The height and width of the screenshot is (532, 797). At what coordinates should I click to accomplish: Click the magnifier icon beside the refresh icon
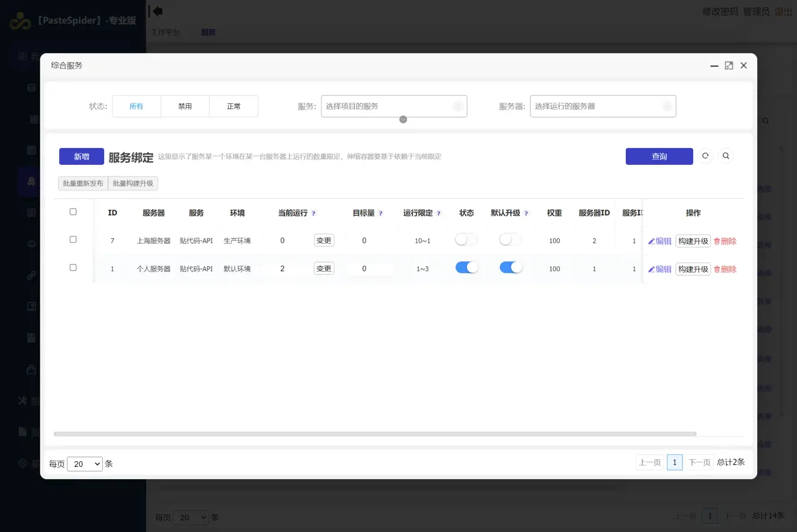(x=726, y=156)
